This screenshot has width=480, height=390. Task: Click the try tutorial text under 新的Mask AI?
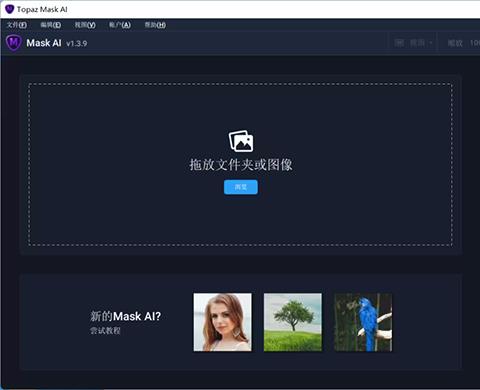point(105,331)
